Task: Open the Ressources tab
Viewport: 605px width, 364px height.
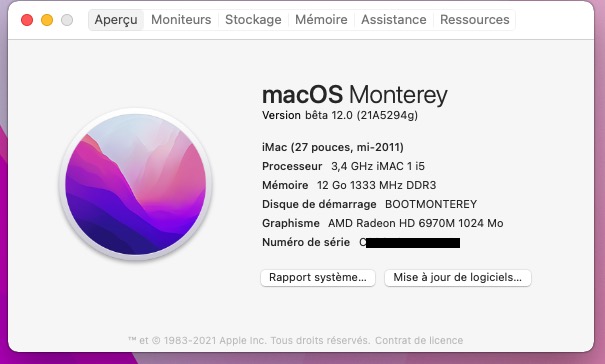Action: point(475,20)
